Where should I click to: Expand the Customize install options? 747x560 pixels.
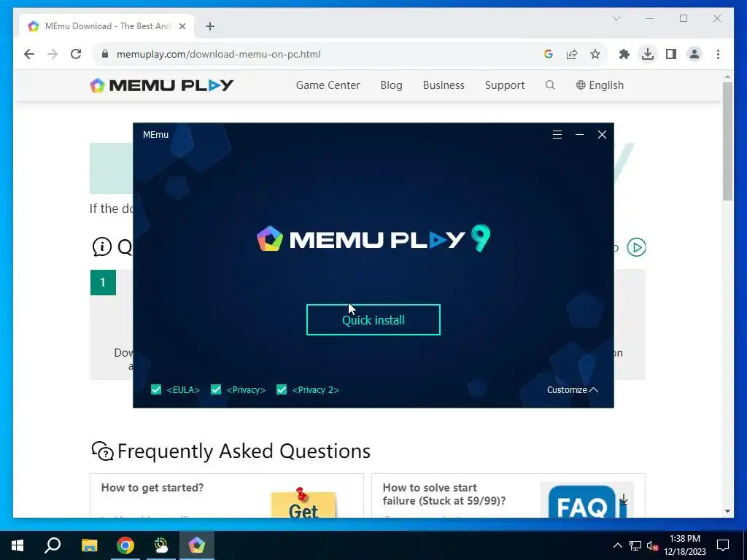pos(572,390)
